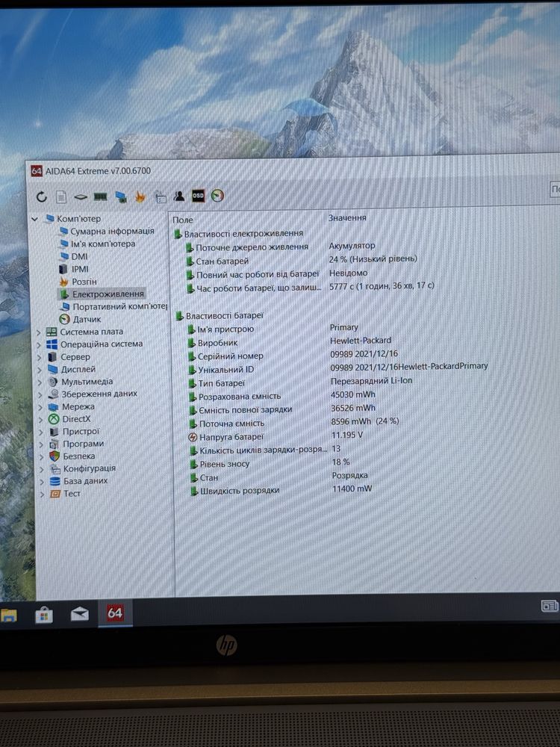Open the memory module benchmark icon
Screen dimensions: 560x747
point(100,196)
